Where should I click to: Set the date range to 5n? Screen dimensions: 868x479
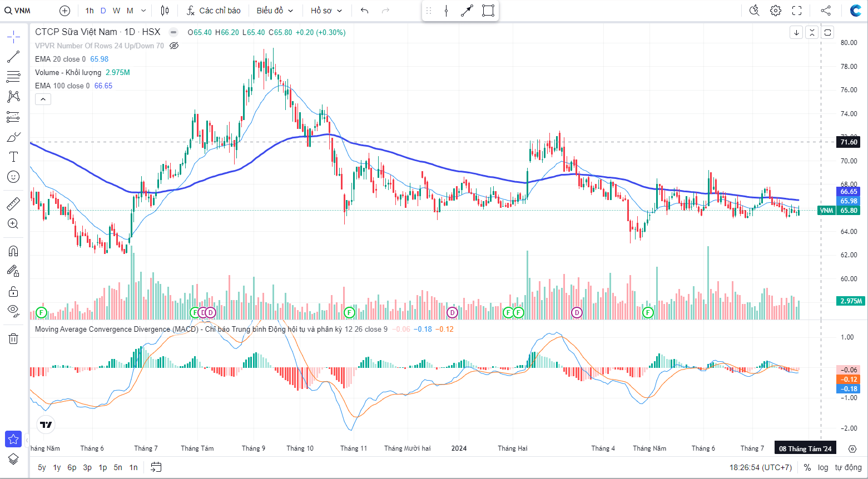click(118, 467)
